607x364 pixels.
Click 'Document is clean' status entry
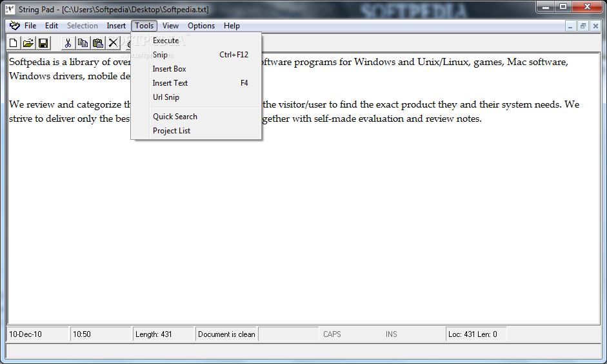tap(226, 334)
